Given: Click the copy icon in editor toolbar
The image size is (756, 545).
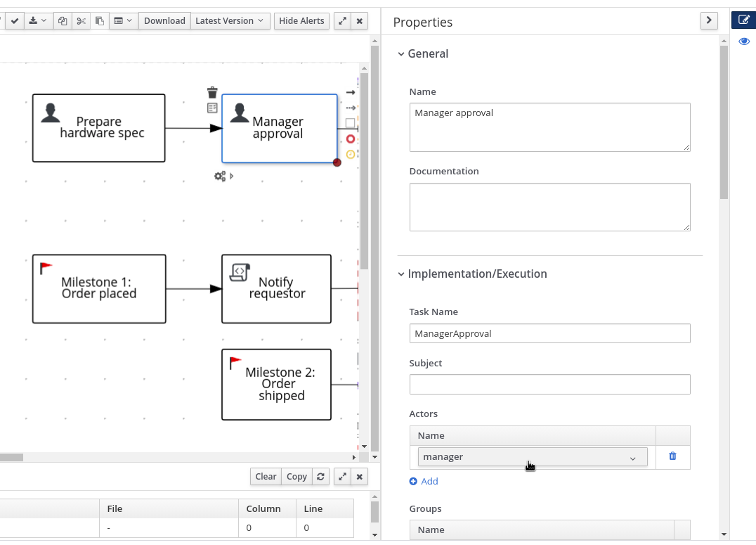Looking at the screenshot, I should click(63, 21).
